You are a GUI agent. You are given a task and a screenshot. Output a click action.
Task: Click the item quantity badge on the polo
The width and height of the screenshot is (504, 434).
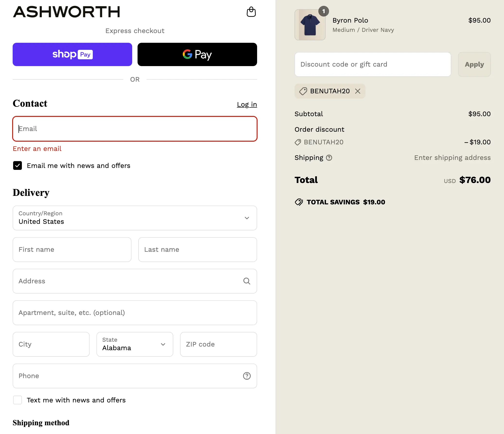coord(323,11)
